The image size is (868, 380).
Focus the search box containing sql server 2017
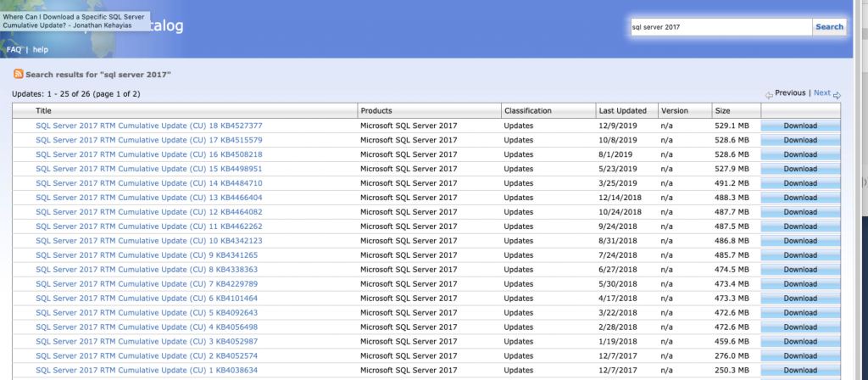pyautogui.click(x=721, y=27)
